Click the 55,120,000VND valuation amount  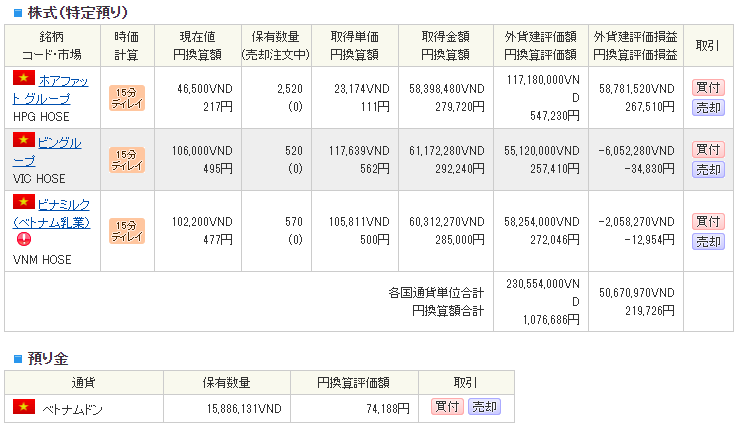(542, 151)
